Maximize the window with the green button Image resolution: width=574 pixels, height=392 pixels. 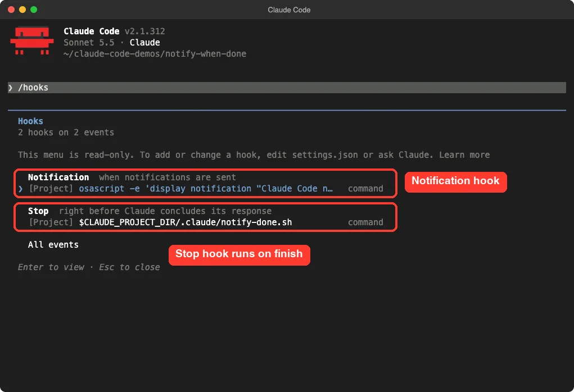point(34,10)
